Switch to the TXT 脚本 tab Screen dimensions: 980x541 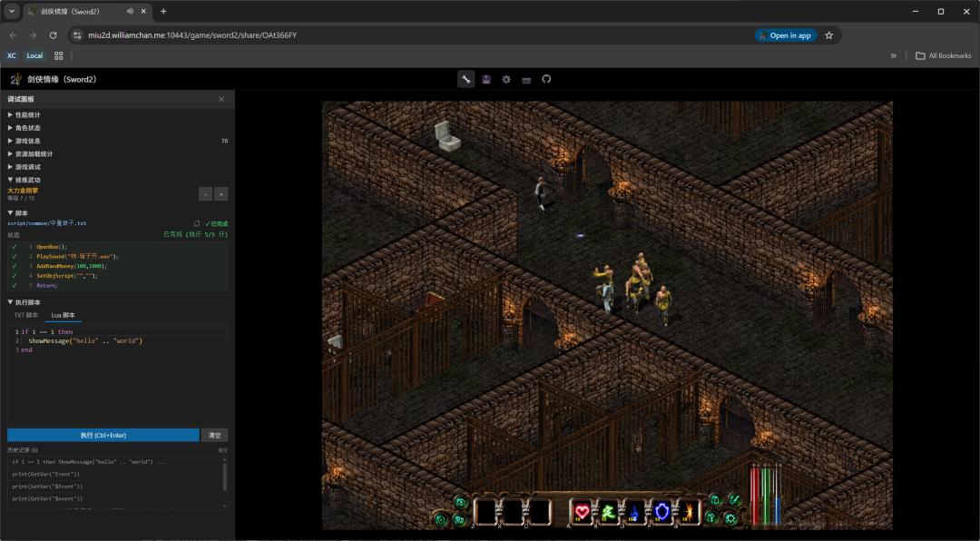pos(26,315)
